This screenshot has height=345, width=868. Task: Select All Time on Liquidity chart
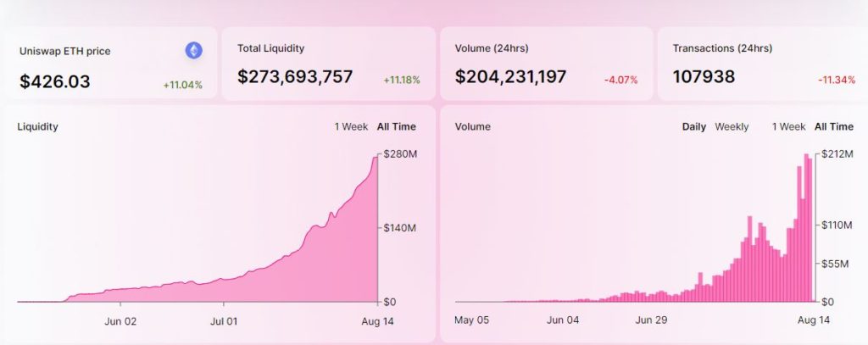(x=397, y=126)
